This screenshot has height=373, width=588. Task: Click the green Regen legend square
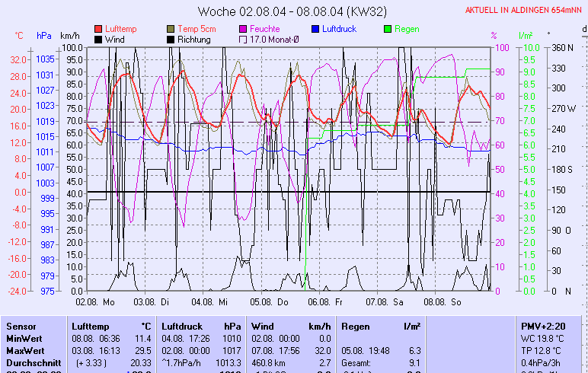coord(388,29)
